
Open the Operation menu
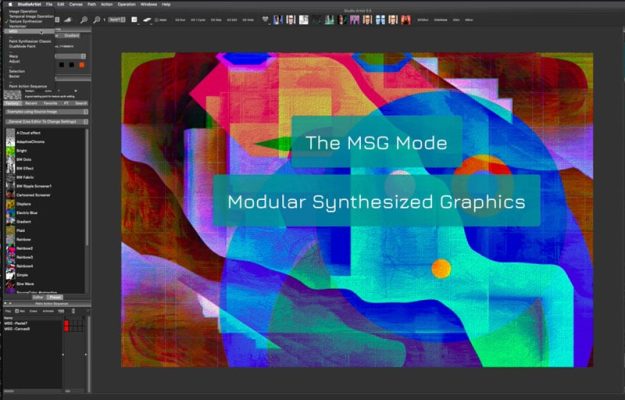click(x=127, y=4)
